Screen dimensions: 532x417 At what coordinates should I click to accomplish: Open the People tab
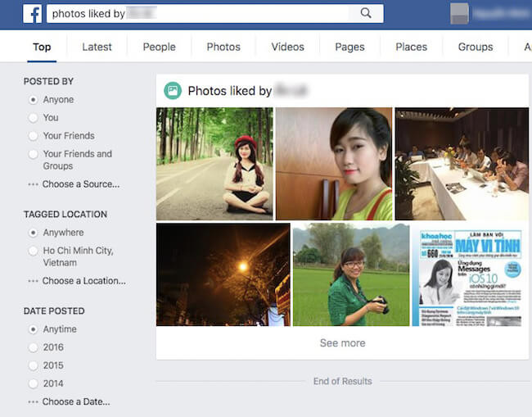[159, 47]
